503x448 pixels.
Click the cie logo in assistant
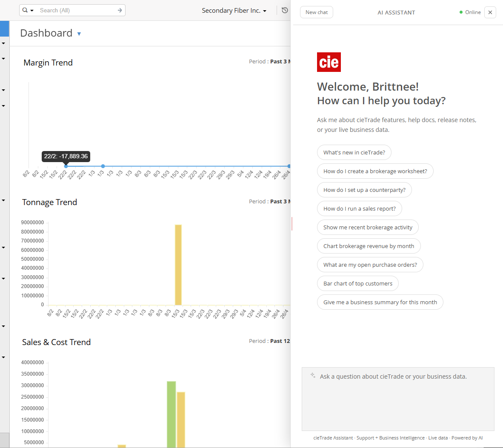329,62
